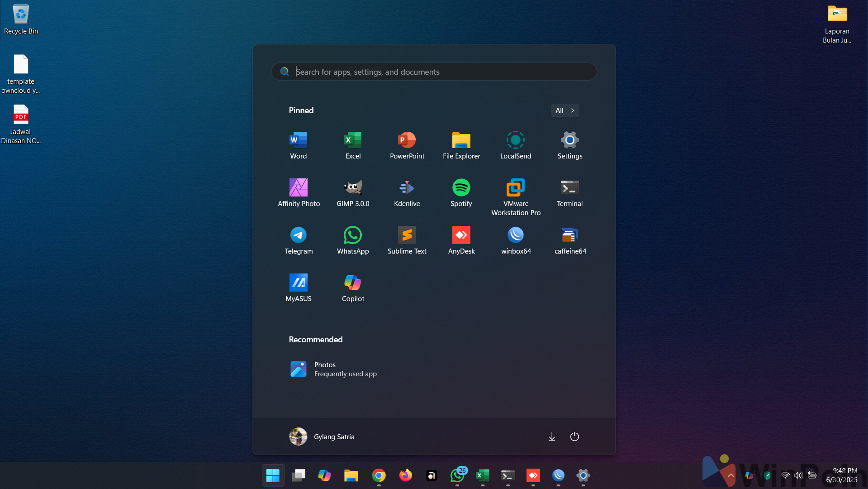Open GIMP 3.0.0
This screenshot has width=868, height=489.
pyautogui.click(x=353, y=193)
